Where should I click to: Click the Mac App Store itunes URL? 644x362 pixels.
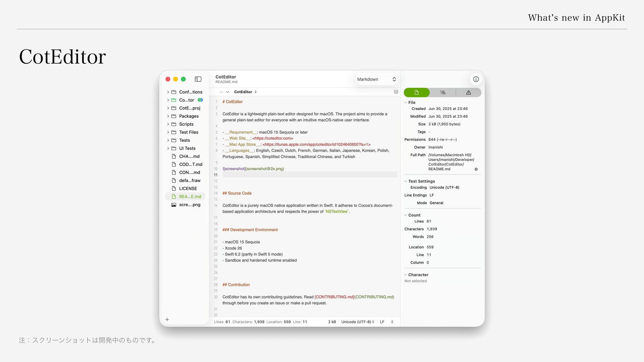pos(316,144)
